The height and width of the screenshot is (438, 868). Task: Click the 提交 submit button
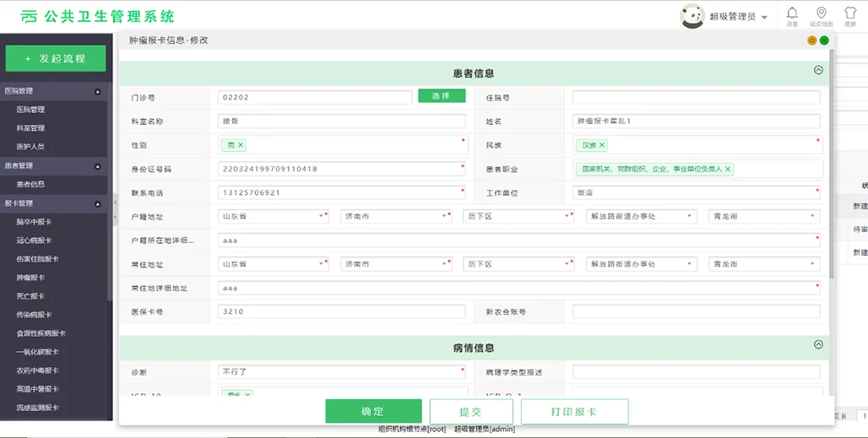(471, 412)
